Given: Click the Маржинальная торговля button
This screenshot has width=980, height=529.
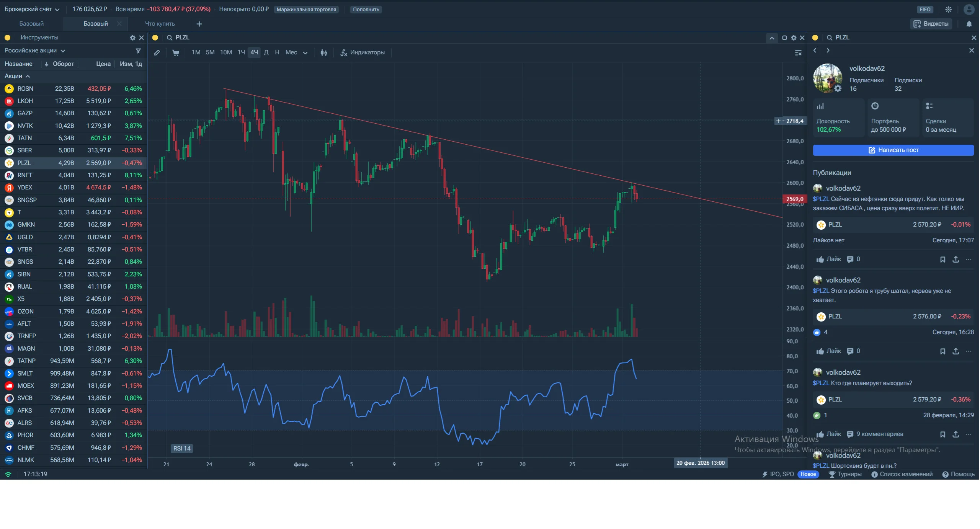Looking at the screenshot, I should click(306, 9).
